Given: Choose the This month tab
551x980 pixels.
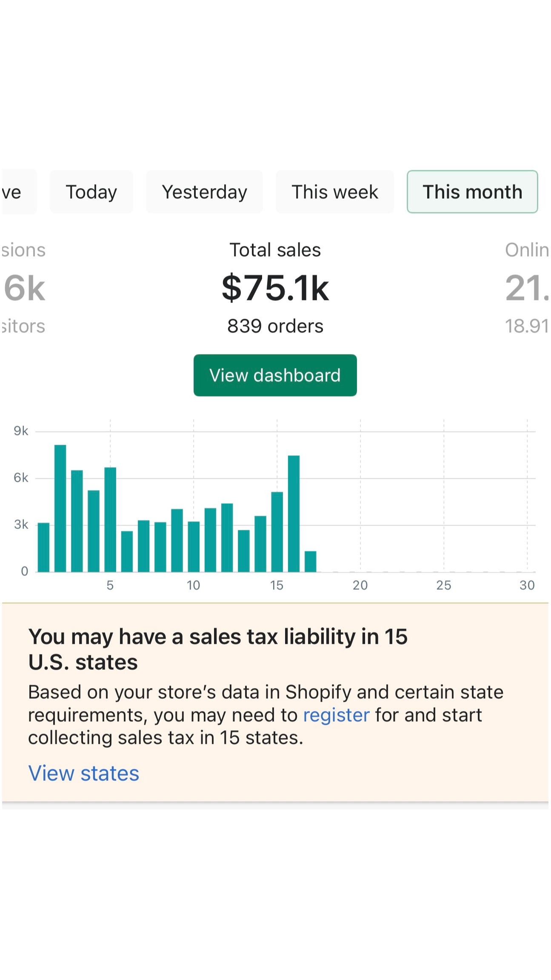Looking at the screenshot, I should pyautogui.click(x=472, y=192).
